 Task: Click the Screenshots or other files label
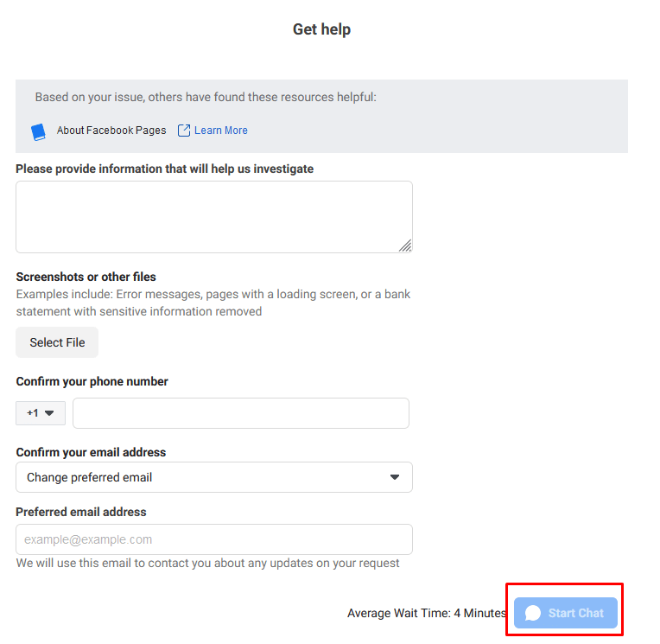[86, 277]
